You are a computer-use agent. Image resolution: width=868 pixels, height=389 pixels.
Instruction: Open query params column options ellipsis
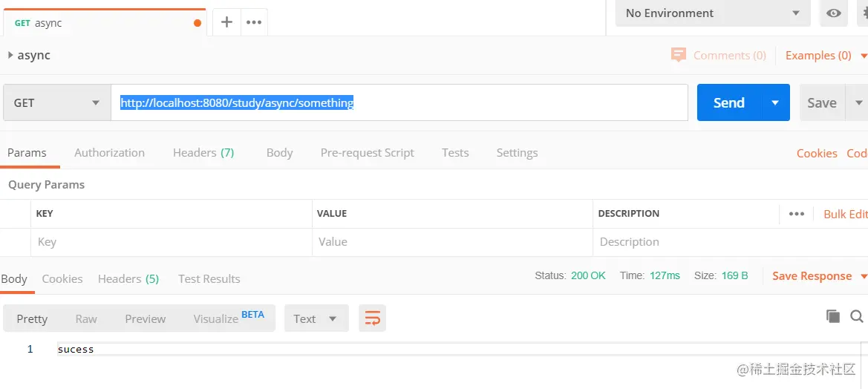[x=797, y=214]
